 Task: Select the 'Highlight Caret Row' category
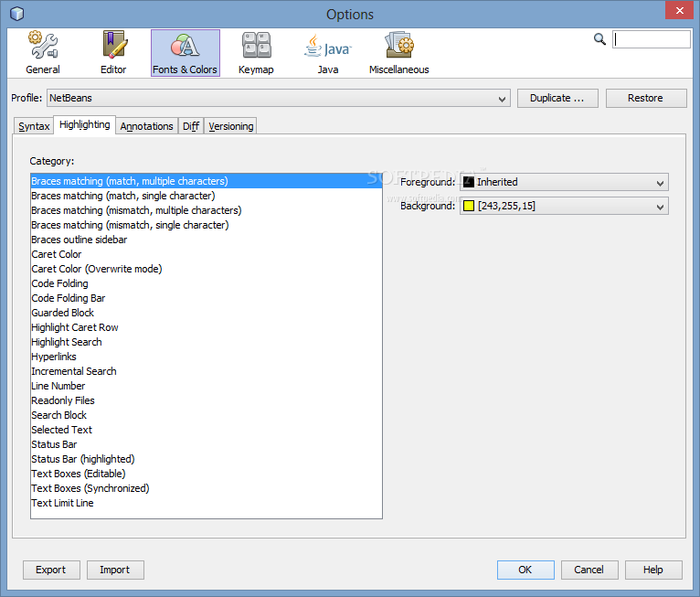pos(207,327)
